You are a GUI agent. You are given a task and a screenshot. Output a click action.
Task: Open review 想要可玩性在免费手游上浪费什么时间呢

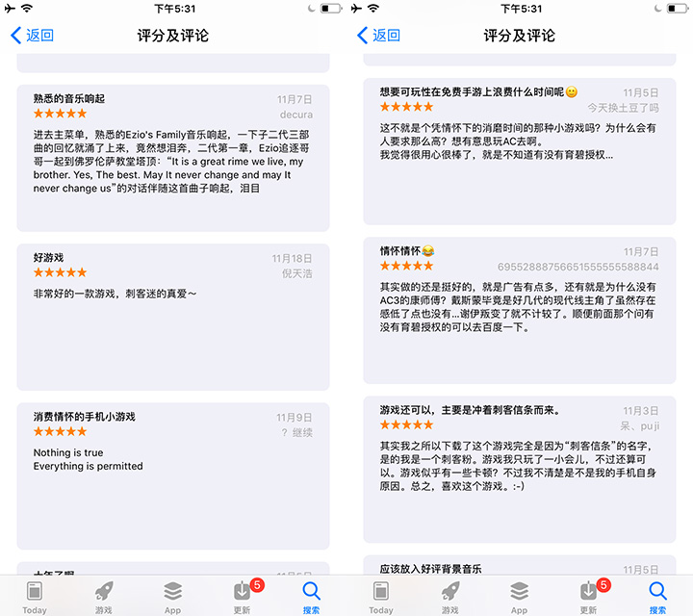[x=520, y=151]
